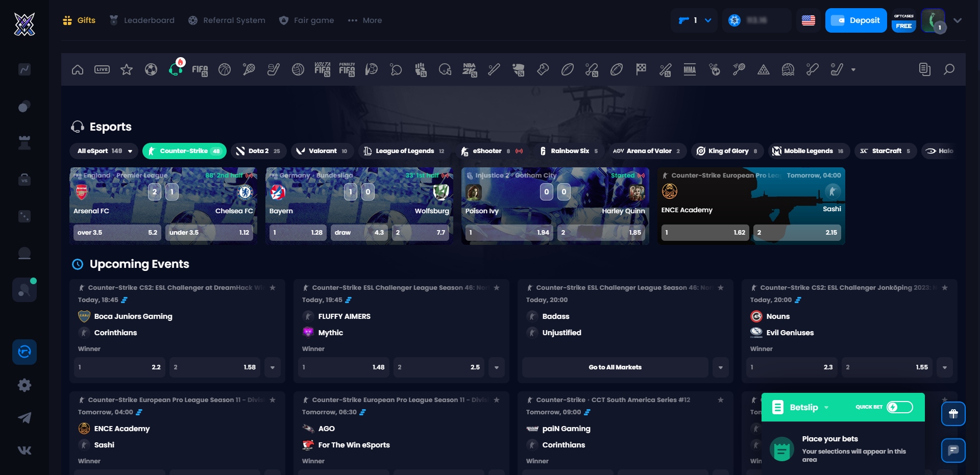The height and width of the screenshot is (475, 980).
Task: Open Favorites star in sports toolbar
Action: [x=127, y=69]
